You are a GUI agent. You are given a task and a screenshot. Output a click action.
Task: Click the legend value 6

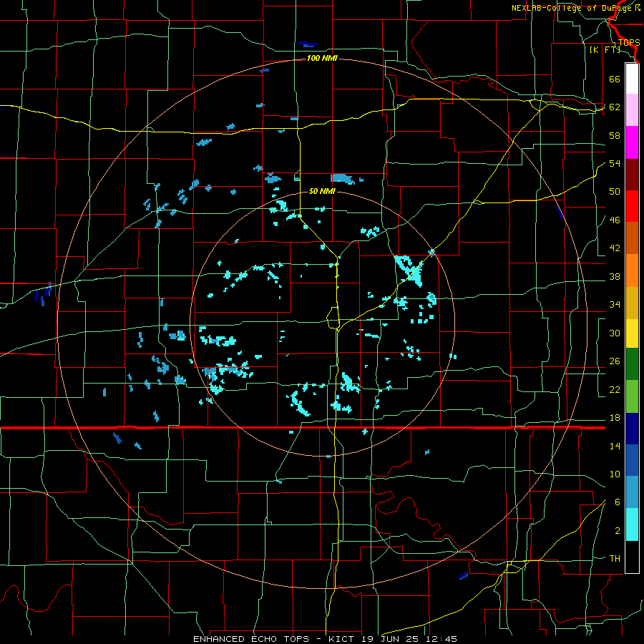click(618, 502)
